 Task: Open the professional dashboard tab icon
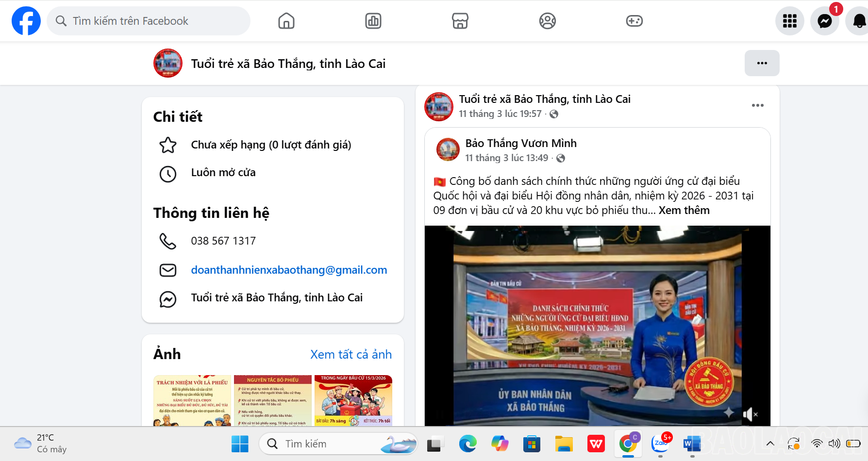click(373, 21)
